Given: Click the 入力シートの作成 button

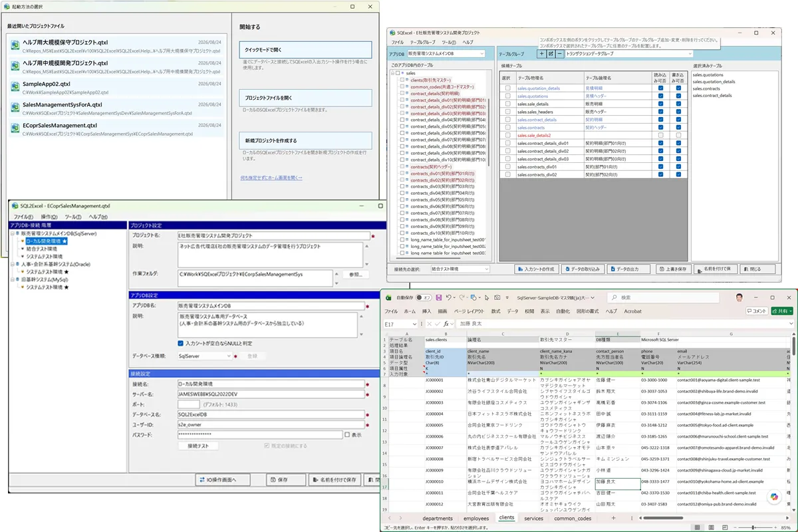Looking at the screenshot, I should 535,269.
